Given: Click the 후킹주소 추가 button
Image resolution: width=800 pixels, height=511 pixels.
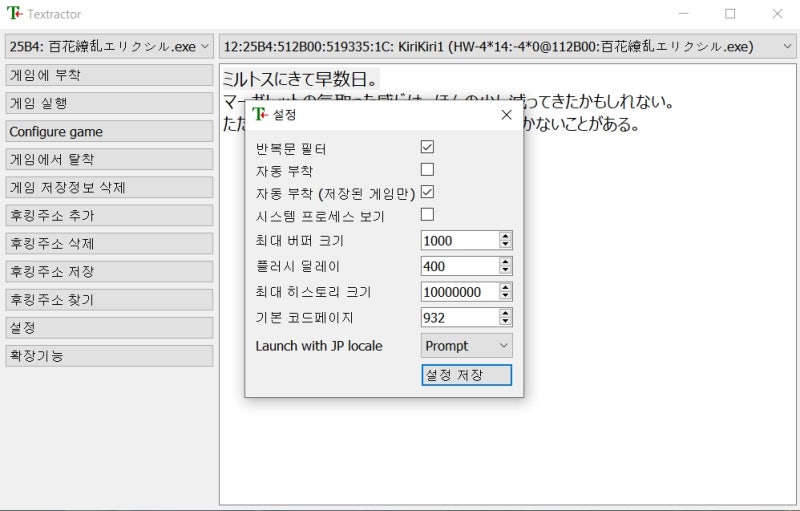Looking at the screenshot, I should [109, 215].
